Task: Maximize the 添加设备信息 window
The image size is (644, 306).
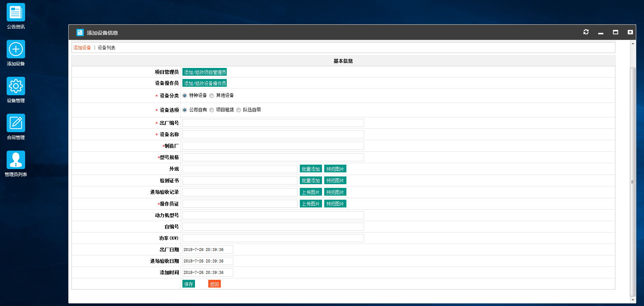Action: (615, 32)
